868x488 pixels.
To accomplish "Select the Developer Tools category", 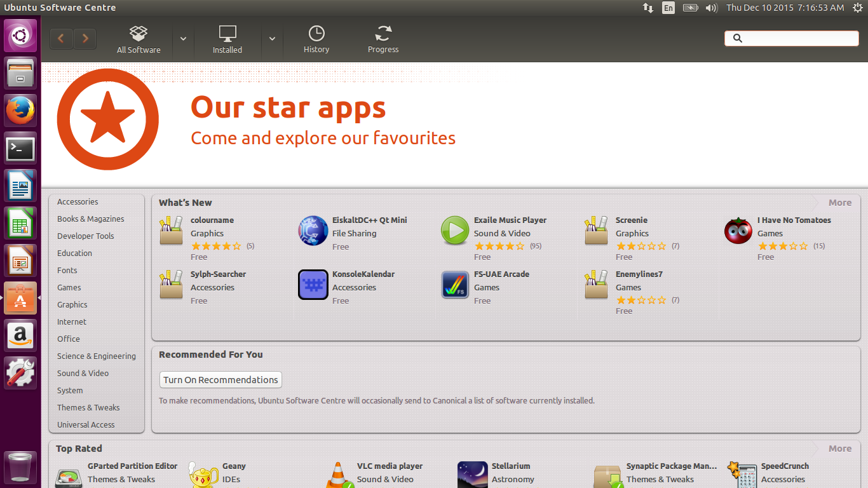I will [x=86, y=236].
